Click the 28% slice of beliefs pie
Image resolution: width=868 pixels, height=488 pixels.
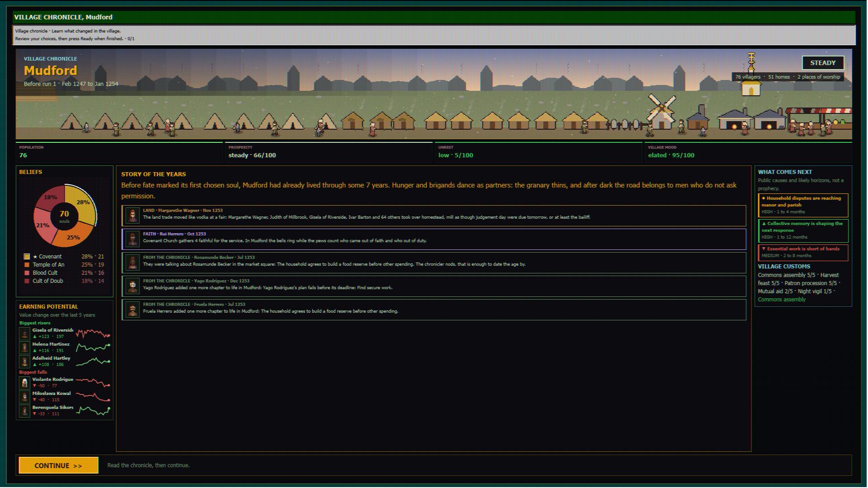pyautogui.click(x=82, y=202)
